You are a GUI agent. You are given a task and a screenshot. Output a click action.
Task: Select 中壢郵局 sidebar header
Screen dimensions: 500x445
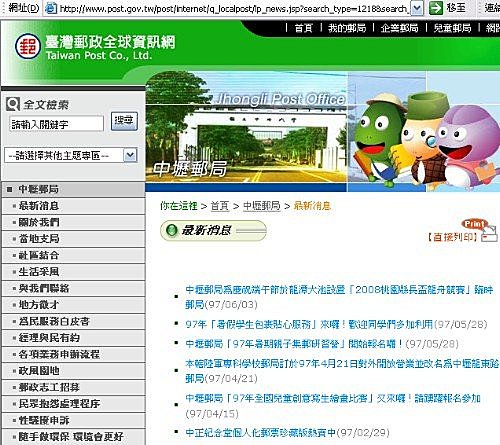(73, 189)
